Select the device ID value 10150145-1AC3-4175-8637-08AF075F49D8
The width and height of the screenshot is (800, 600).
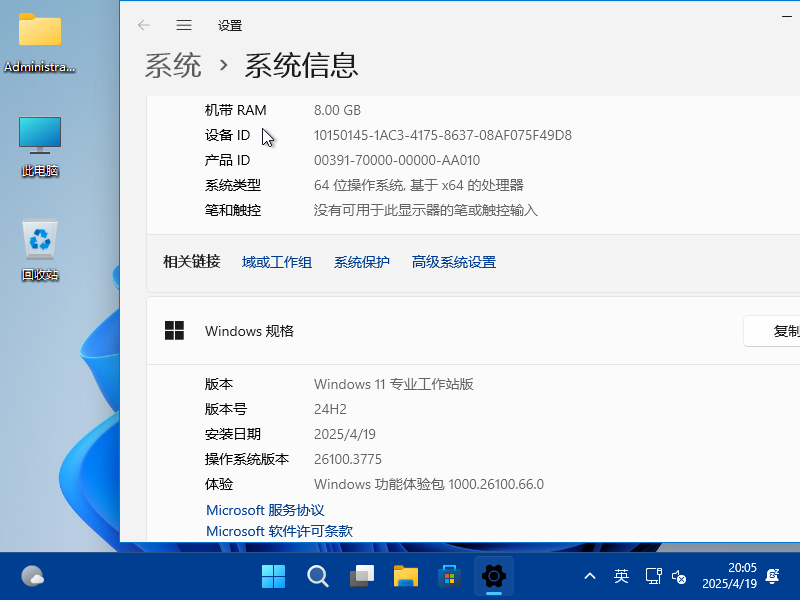(x=442, y=135)
